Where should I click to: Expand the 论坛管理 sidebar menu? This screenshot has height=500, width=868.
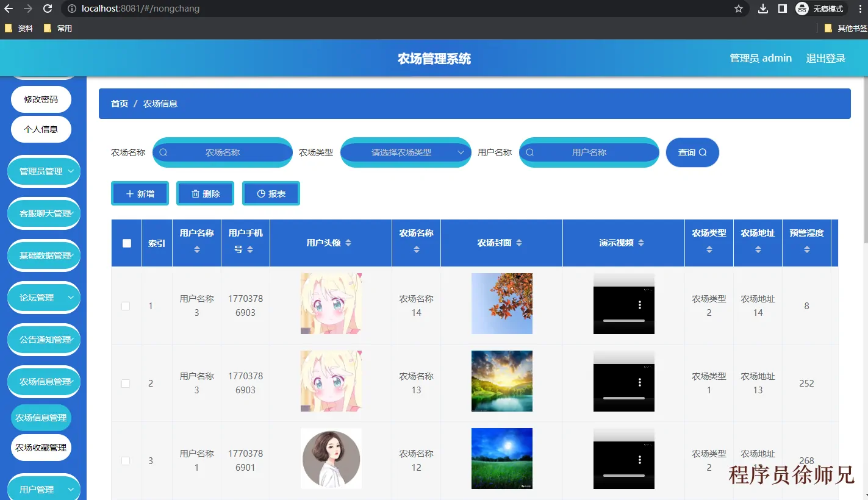(x=44, y=298)
